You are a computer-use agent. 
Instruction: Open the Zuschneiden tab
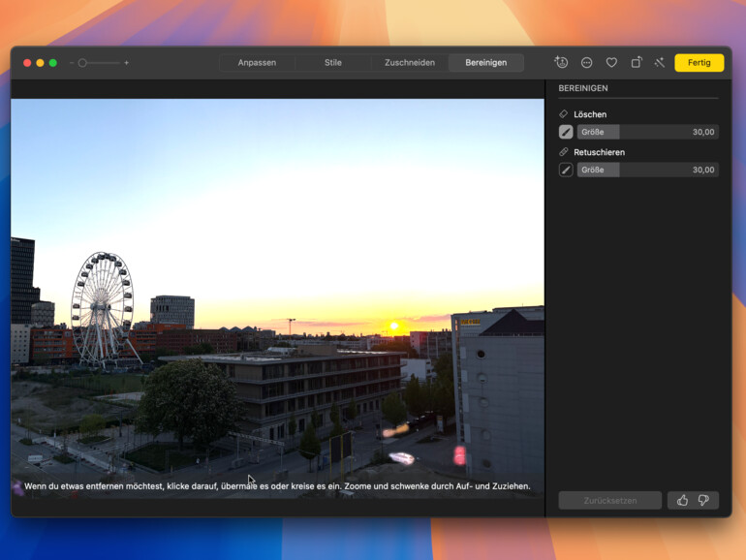click(409, 63)
